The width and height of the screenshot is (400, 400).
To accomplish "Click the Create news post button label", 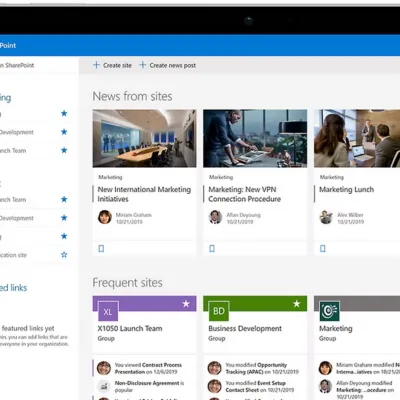I will click(x=173, y=65).
